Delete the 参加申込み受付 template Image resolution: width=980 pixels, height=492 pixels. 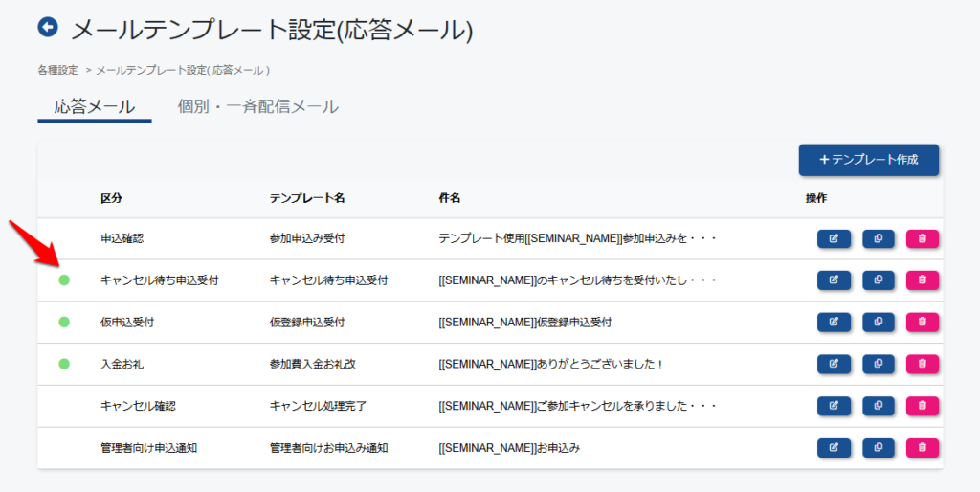923,238
